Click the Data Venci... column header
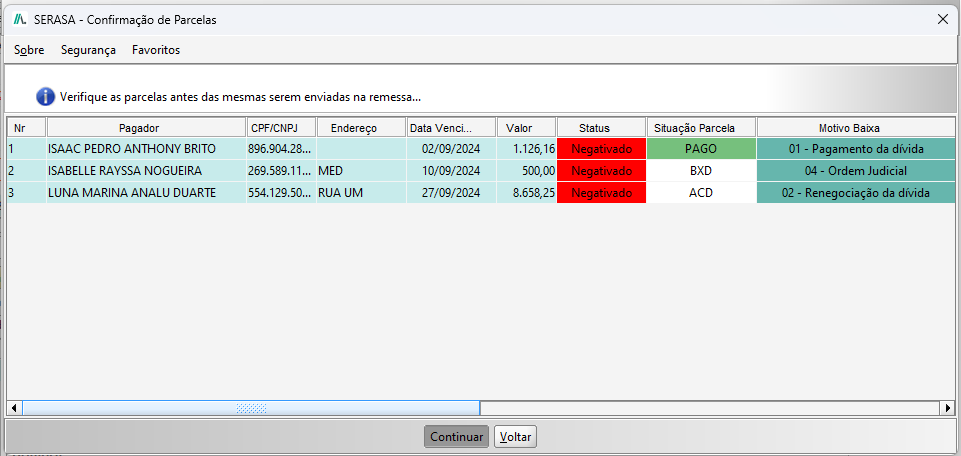 point(451,128)
